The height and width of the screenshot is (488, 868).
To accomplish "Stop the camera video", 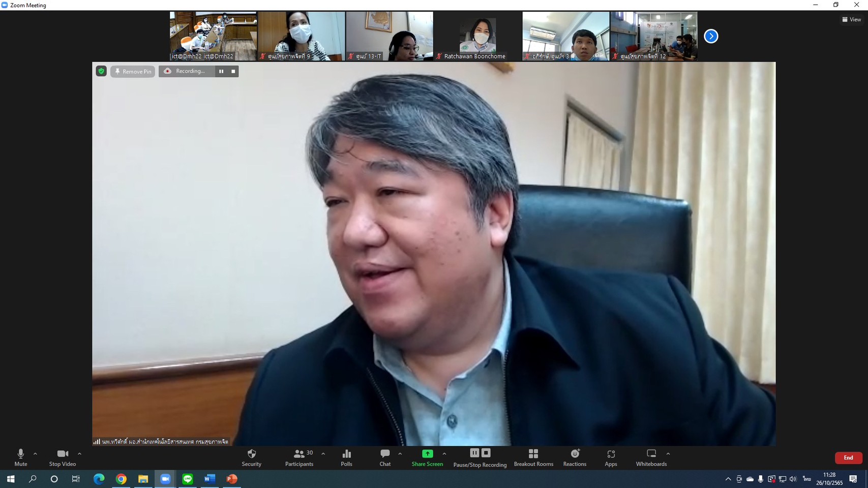I will [63, 457].
